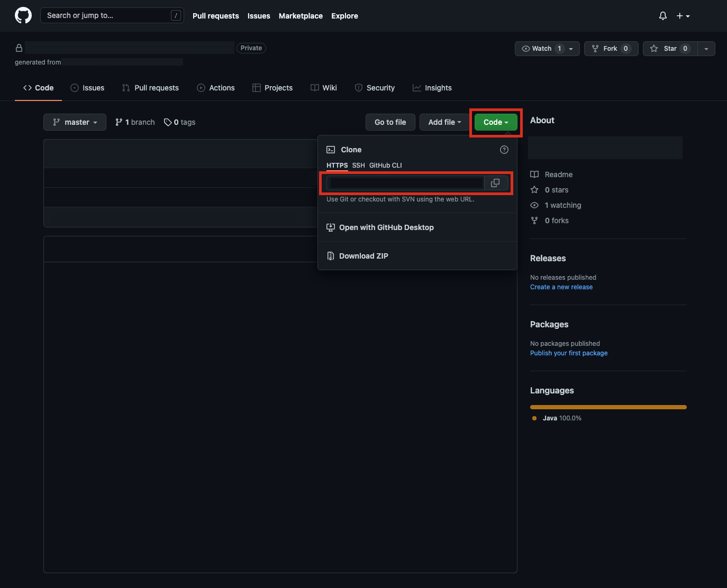Select the HTTPS clone tab
The height and width of the screenshot is (588, 727).
pos(337,166)
